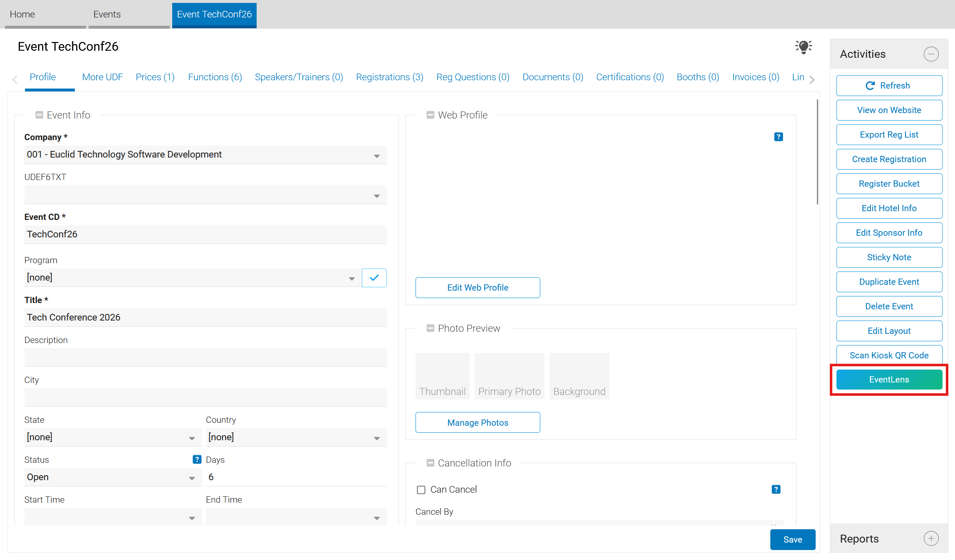Image resolution: width=955 pixels, height=560 pixels.
Task: Click the Thumbnail photo placeholder
Action: click(443, 376)
